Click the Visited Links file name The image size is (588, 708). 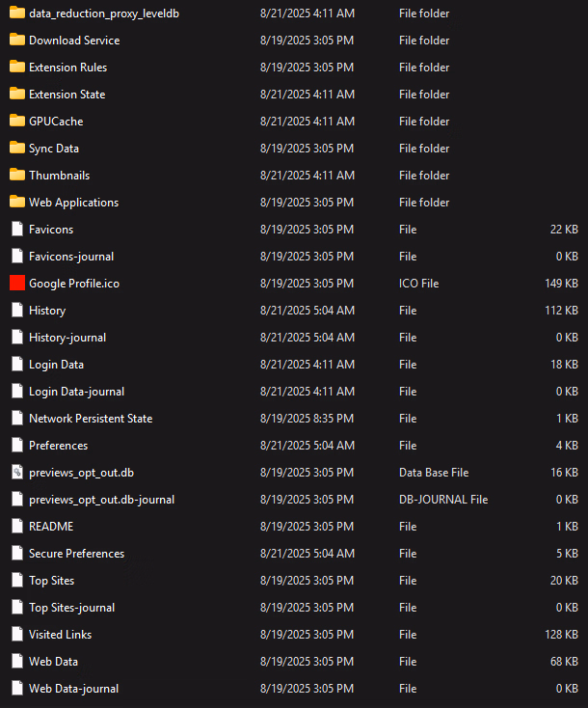(60, 635)
